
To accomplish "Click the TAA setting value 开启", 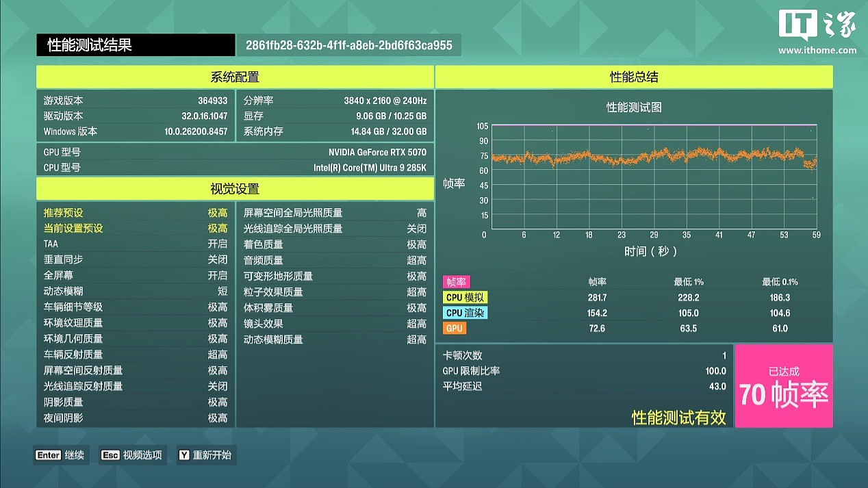I will point(218,244).
